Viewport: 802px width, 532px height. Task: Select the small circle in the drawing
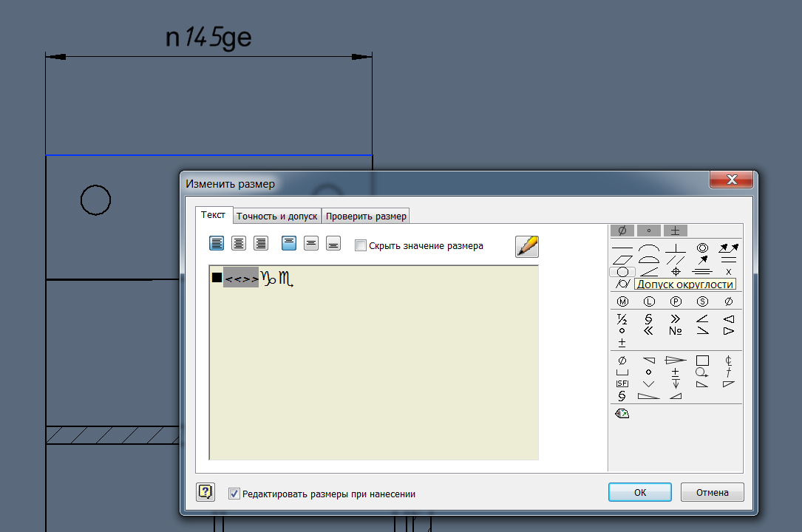(x=95, y=199)
